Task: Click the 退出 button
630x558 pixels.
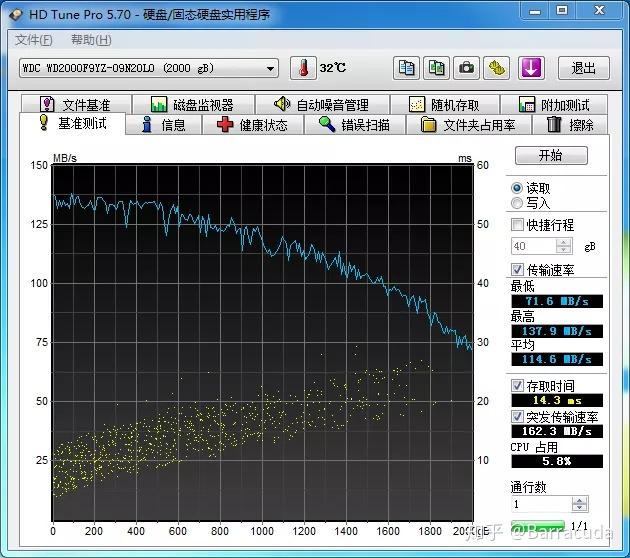Action: tap(583, 68)
